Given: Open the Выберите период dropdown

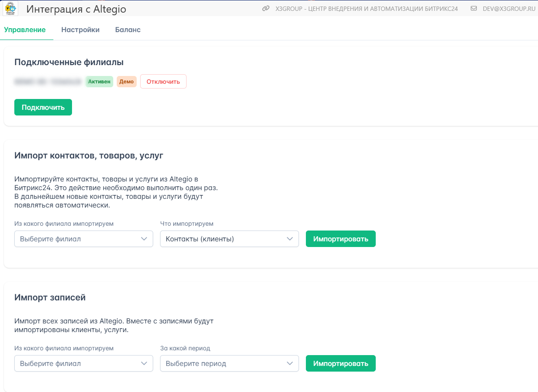Looking at the screenshot, I should pos(230,363).
